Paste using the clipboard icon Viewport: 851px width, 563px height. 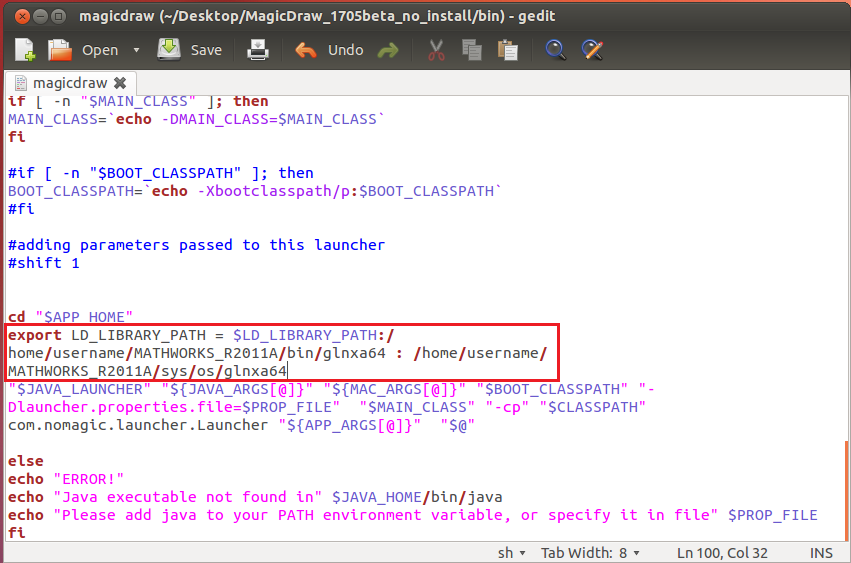[x=507, y=50]
